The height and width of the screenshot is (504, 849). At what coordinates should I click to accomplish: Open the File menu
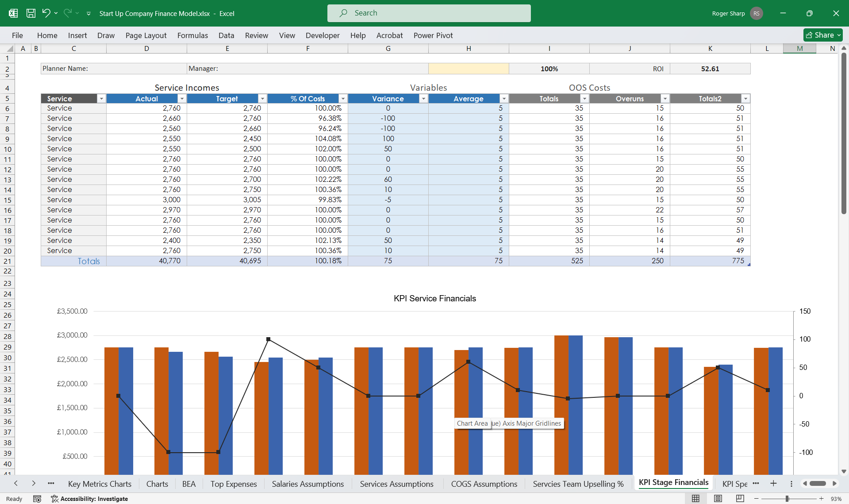click(x=17, y=35)
